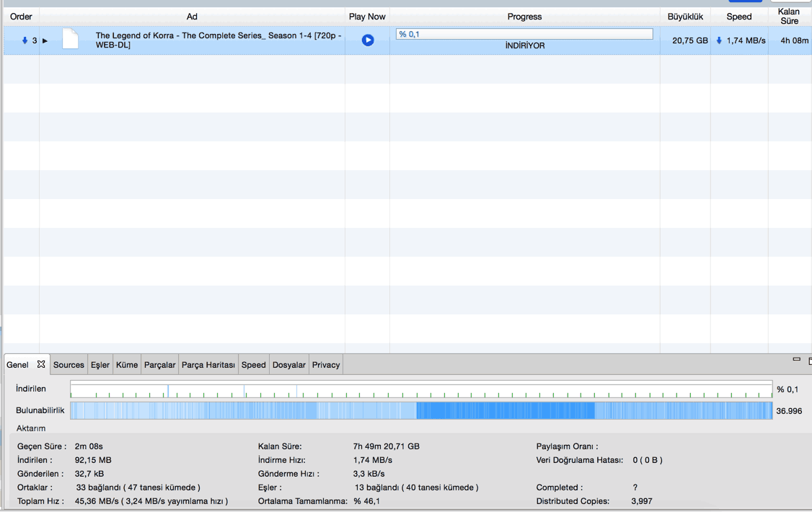Viewport: 812px width, 512px height.
Task: Open the Parçalar tab
Action: click(159, 365)
